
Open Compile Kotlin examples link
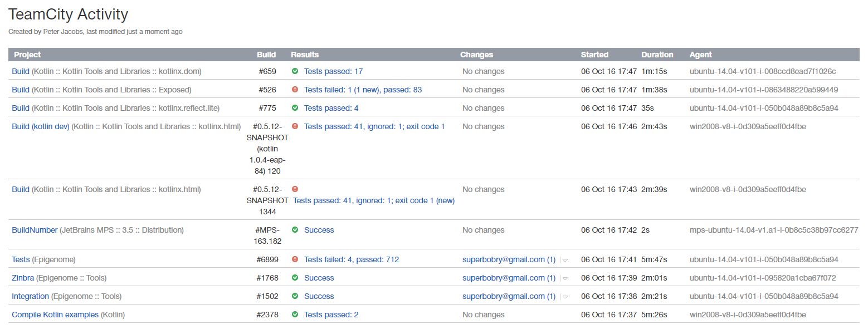click(55, 315)
